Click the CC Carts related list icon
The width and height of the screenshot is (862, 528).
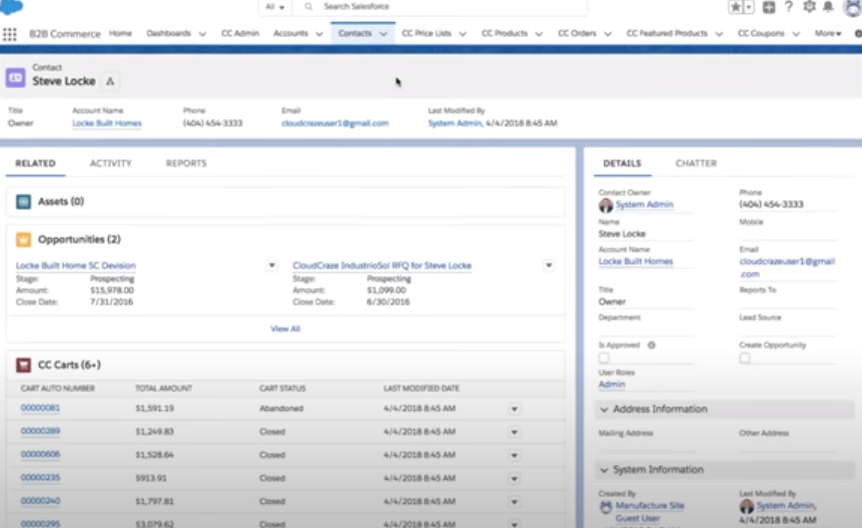[24, 365]
